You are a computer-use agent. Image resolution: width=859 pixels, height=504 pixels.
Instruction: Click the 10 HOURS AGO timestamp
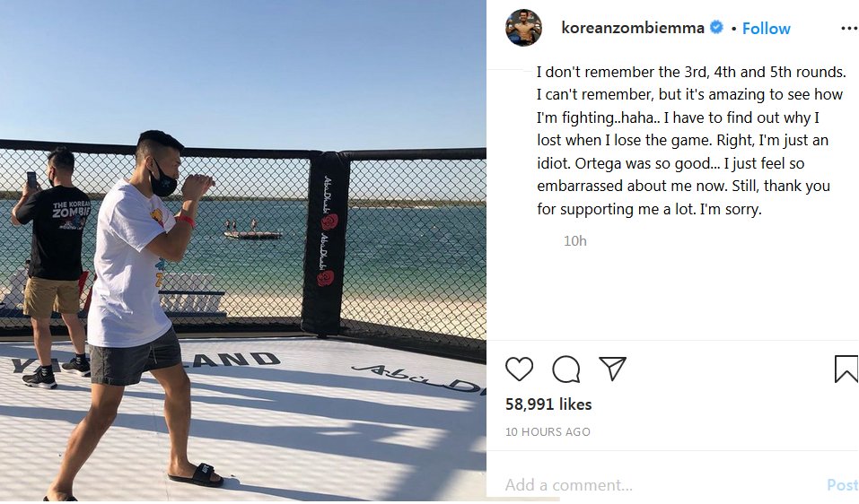point(548,431)
